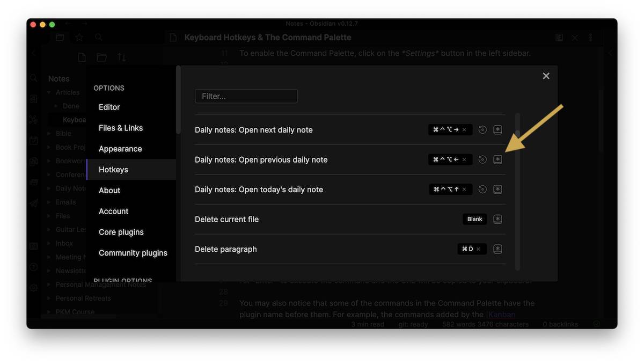644x364 pixels.
Task: Focus the hotkey Filter field
Action: coord(246,96)
